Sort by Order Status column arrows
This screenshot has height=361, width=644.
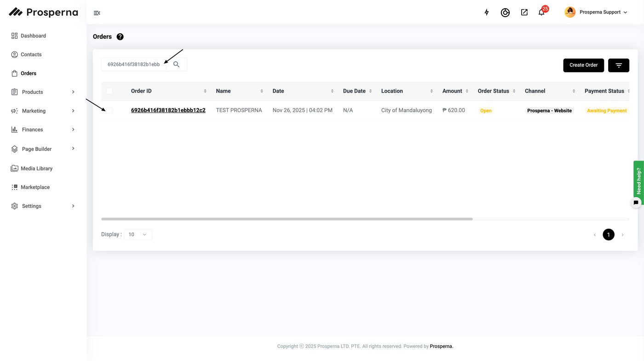tap(514, 91)
